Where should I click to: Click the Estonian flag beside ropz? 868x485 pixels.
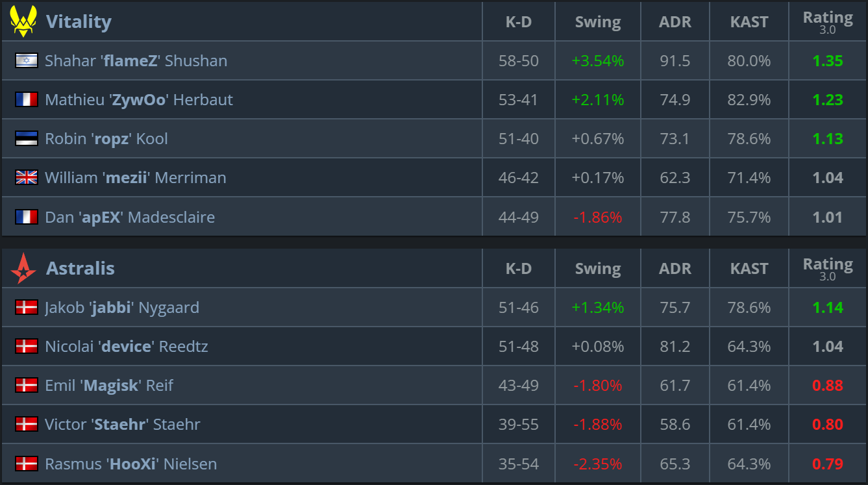pyautogui.click(x=26, y=139)
